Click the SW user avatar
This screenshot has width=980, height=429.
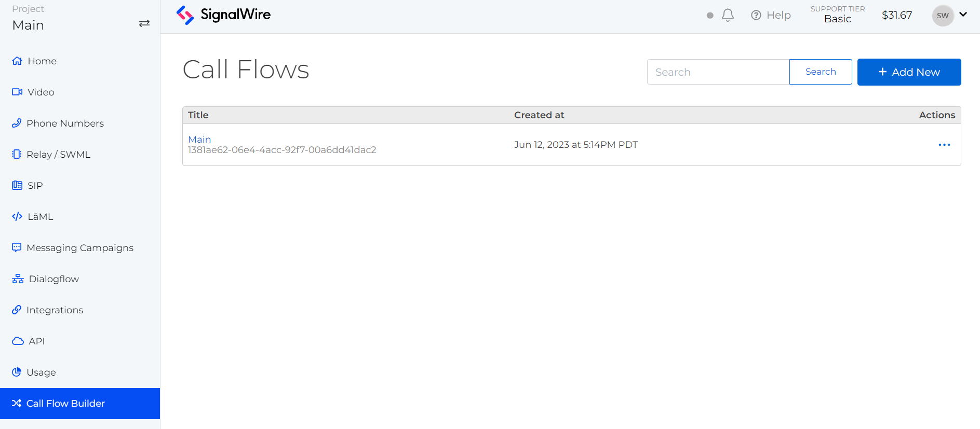(x=943, y=16)
